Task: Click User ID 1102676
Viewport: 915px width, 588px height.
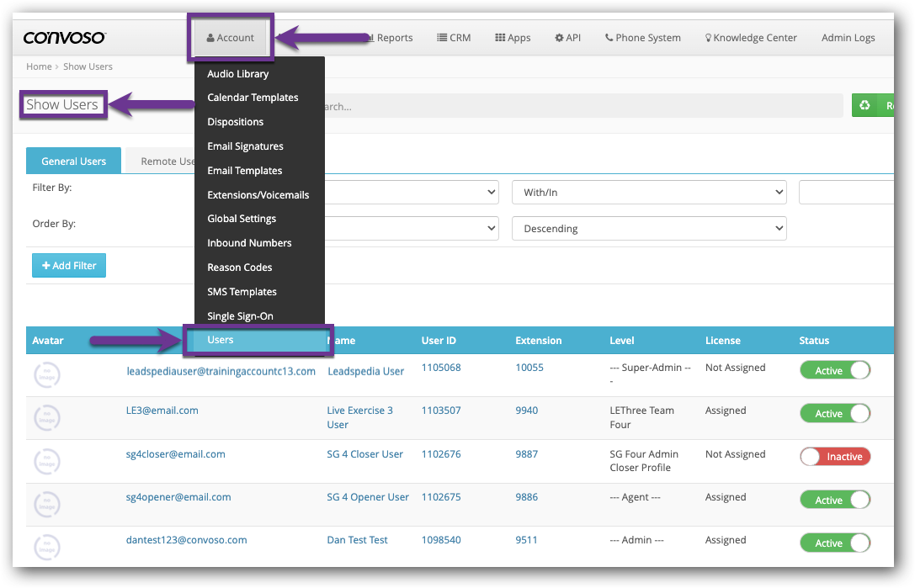Action: tap(441, 454)
